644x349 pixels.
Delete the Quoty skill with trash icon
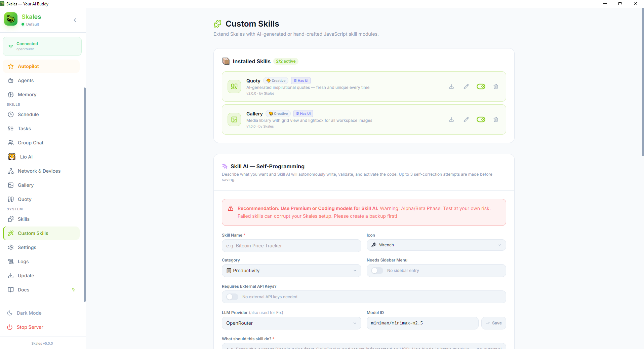point(496,86)
